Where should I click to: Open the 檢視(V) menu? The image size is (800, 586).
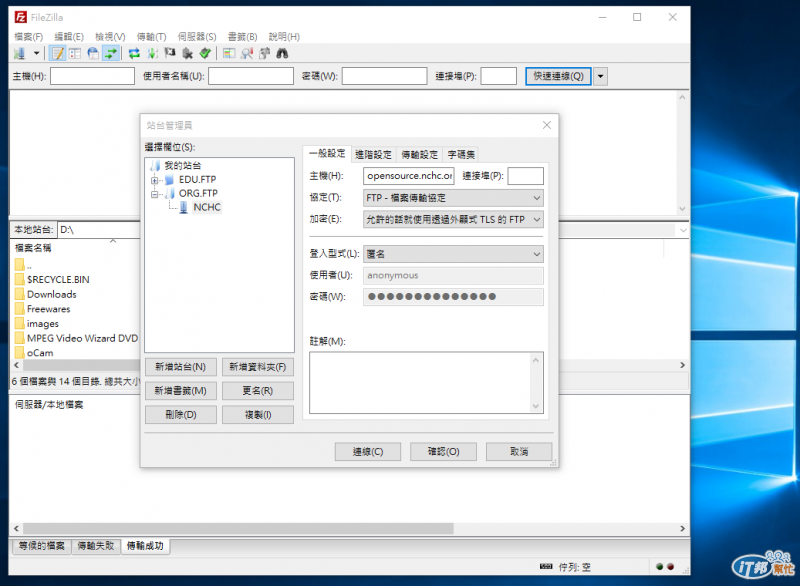tap(110, 37)
